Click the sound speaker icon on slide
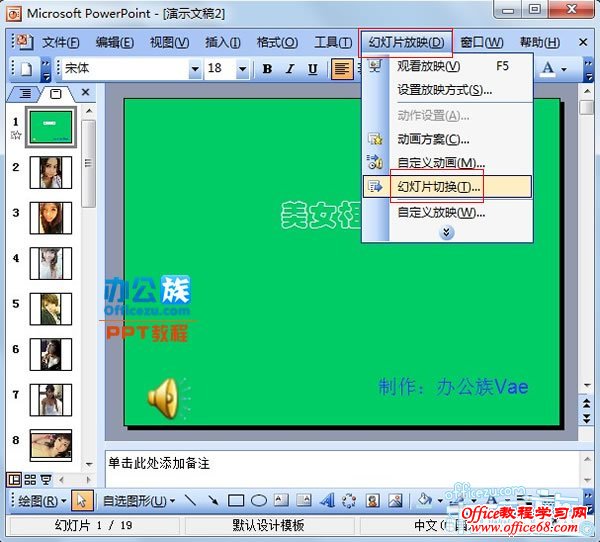 tap(168, 398)
